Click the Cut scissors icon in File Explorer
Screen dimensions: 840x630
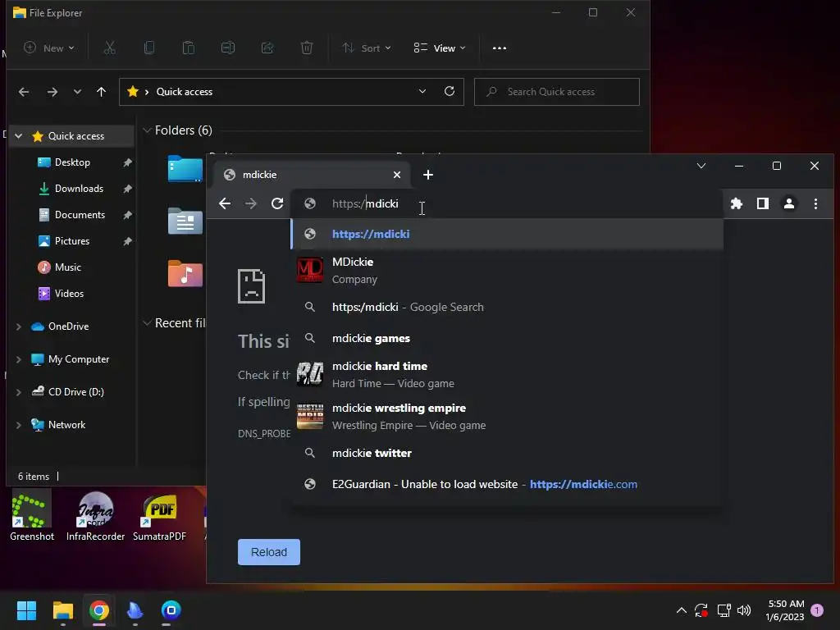coord(110,48)
